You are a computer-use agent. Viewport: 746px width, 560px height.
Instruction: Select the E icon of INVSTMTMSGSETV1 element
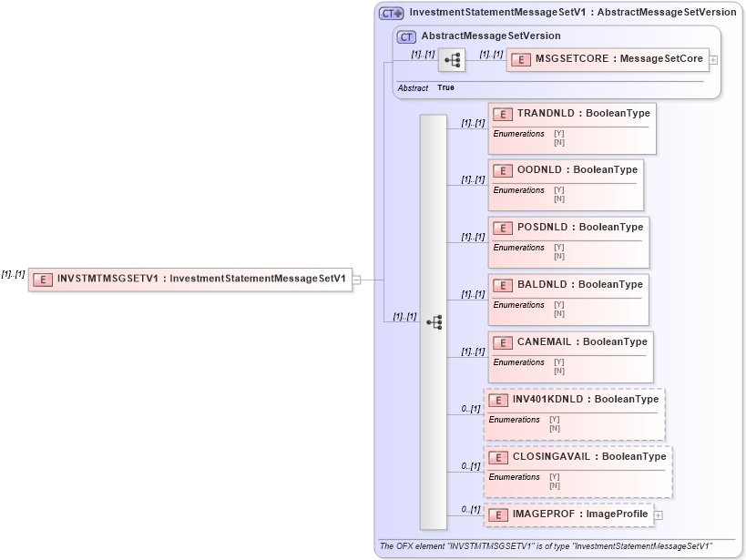(x=43, y=280)
